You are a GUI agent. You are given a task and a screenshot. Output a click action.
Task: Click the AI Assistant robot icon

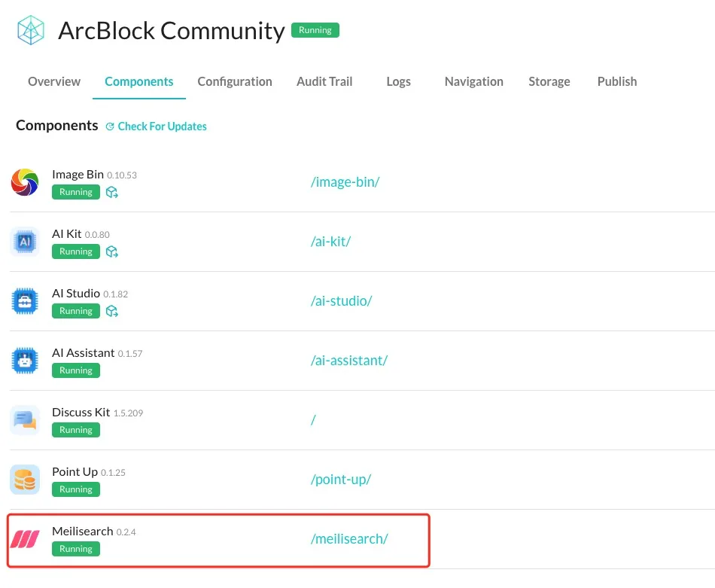click(x=25, y=361)
